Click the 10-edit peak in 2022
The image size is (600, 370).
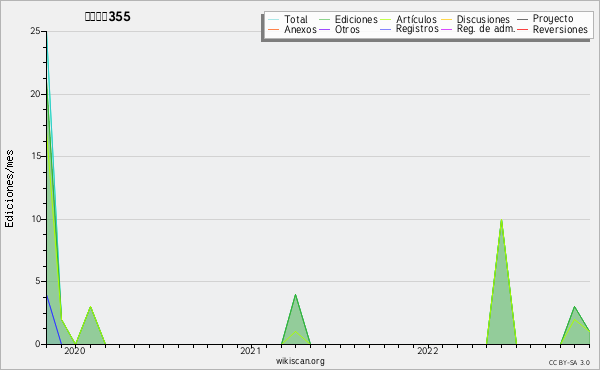pos(501,220)
